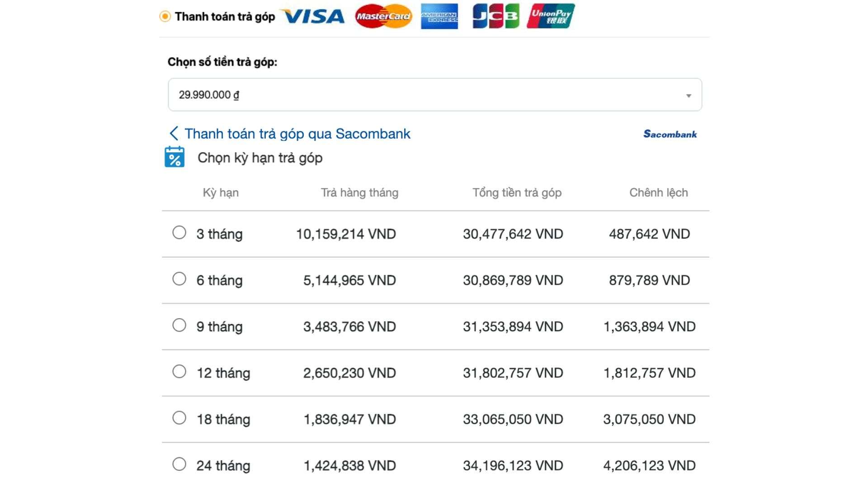Click the American Express logo
The height and width of the screenshot is (488, 868).
[x=439, y=17]
